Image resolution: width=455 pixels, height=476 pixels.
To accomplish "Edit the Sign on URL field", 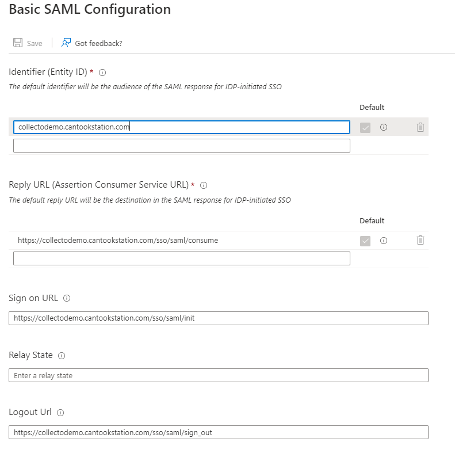I will pyautogui.click(x=219, y=318).
